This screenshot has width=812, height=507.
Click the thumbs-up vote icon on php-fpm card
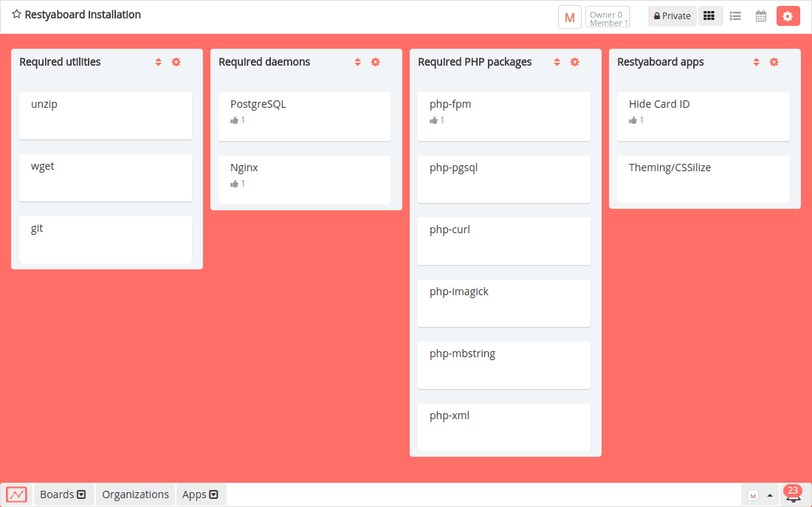coord(434,120)
